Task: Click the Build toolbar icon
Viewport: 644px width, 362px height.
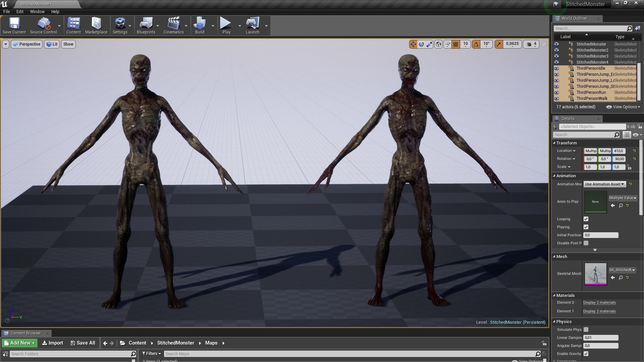Action: click(x=200, y=25)
